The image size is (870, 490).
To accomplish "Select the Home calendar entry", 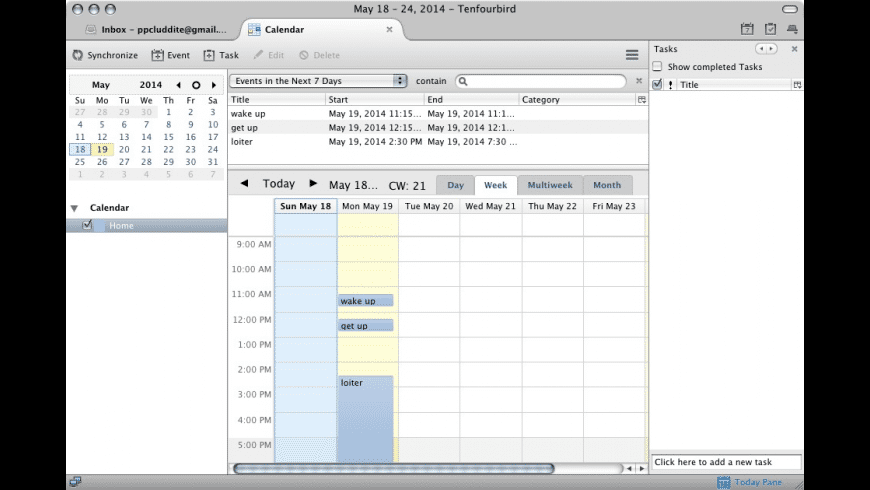I will pos(147,225).
